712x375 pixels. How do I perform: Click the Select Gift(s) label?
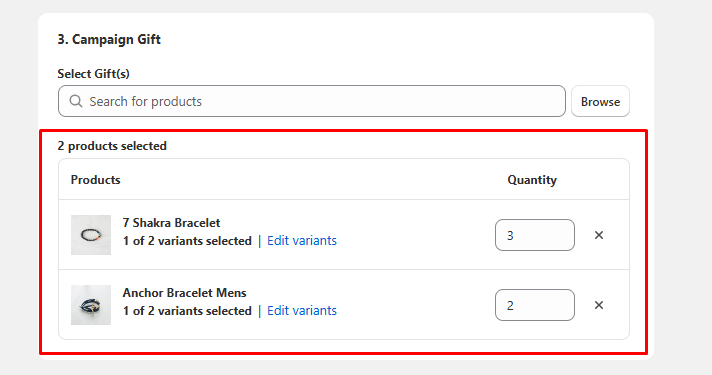click(94, 74)
